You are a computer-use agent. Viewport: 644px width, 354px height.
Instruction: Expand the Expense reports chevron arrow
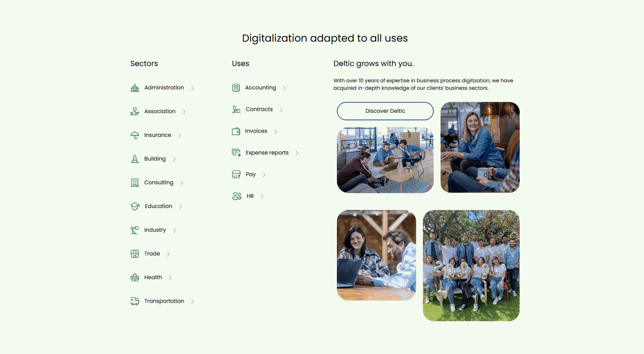tap(297, 153)
